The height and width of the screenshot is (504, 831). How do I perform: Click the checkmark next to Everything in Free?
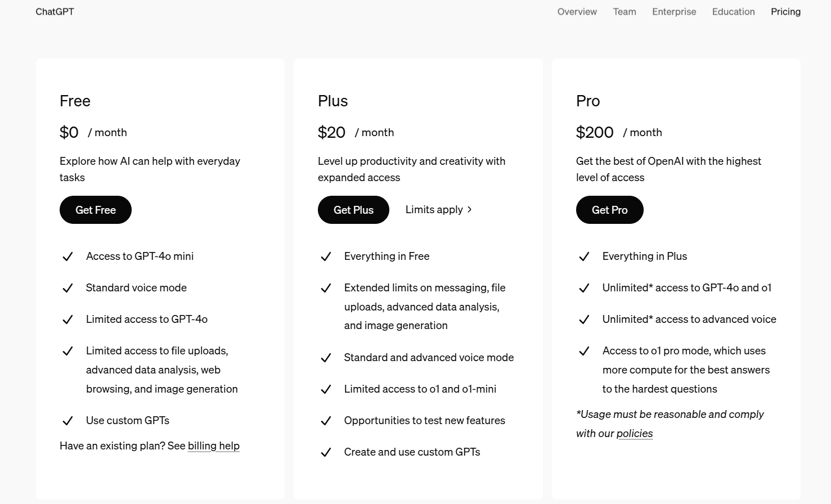(x=326, y=256)
